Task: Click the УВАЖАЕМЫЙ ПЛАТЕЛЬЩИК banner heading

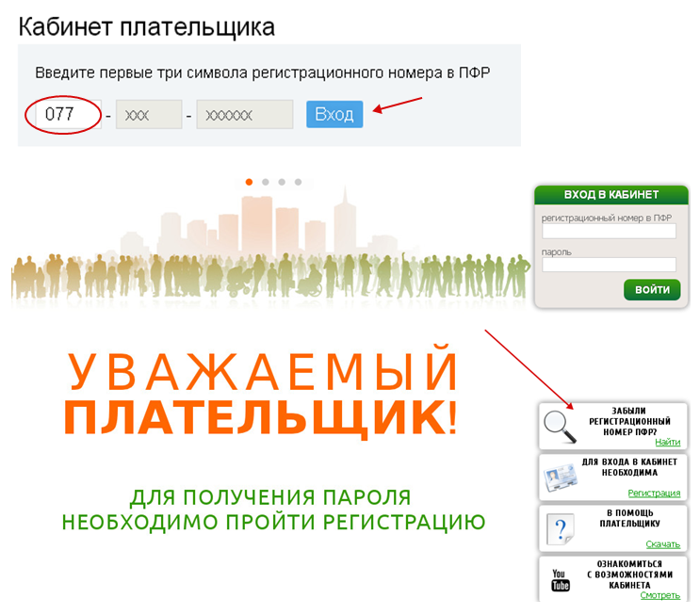Action: point(262,396)
